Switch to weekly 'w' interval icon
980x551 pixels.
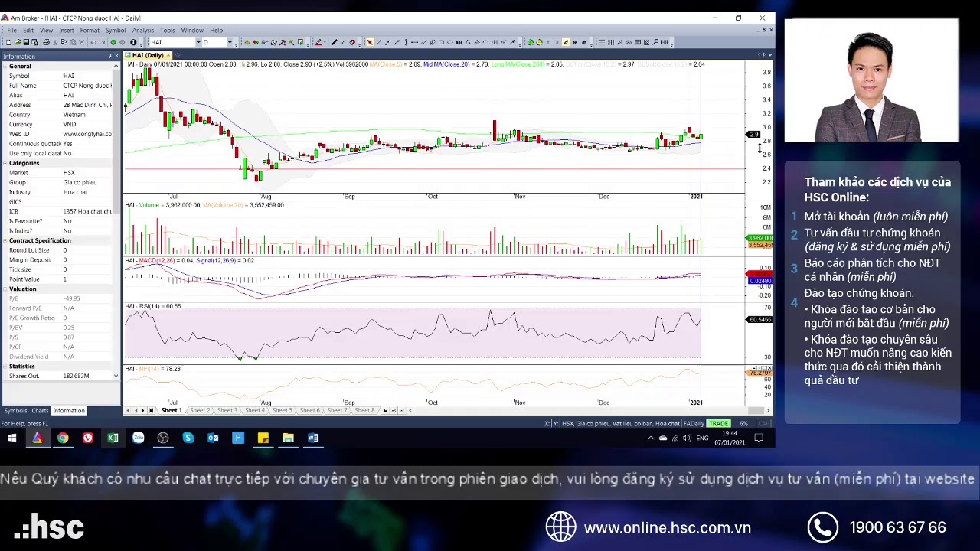575,42
